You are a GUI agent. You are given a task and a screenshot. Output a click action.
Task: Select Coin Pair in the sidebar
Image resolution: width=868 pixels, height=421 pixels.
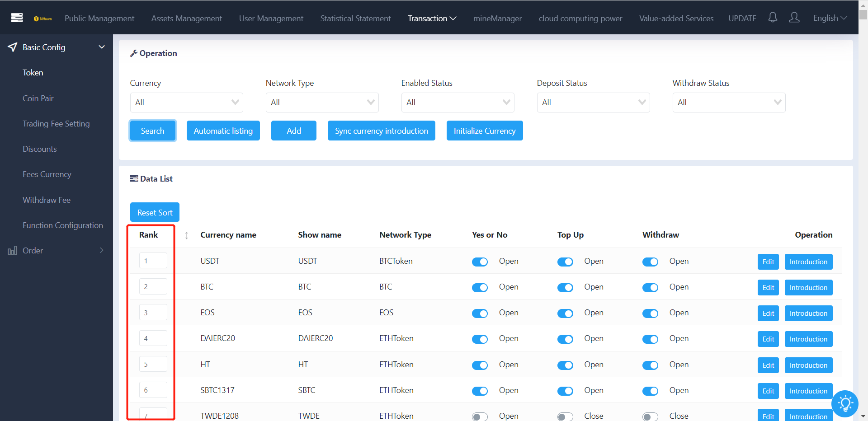(x=38, y=98)
